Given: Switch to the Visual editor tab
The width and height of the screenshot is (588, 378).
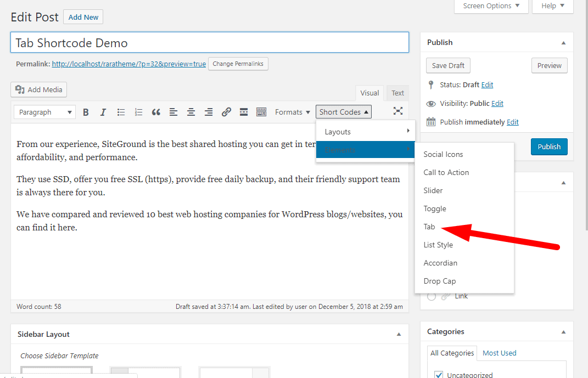Looking at the screenshot, I should (369, 93).
